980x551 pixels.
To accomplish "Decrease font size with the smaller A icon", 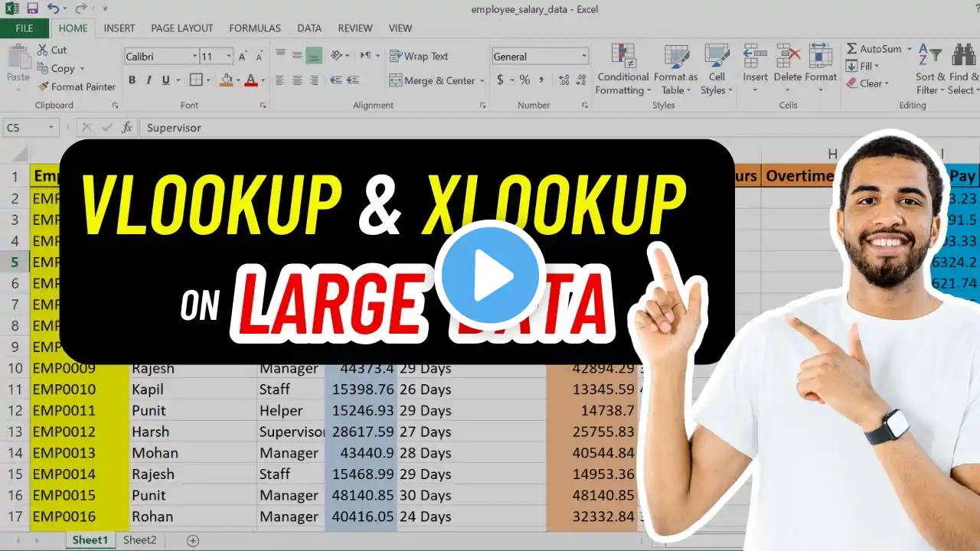I will 259,57.
